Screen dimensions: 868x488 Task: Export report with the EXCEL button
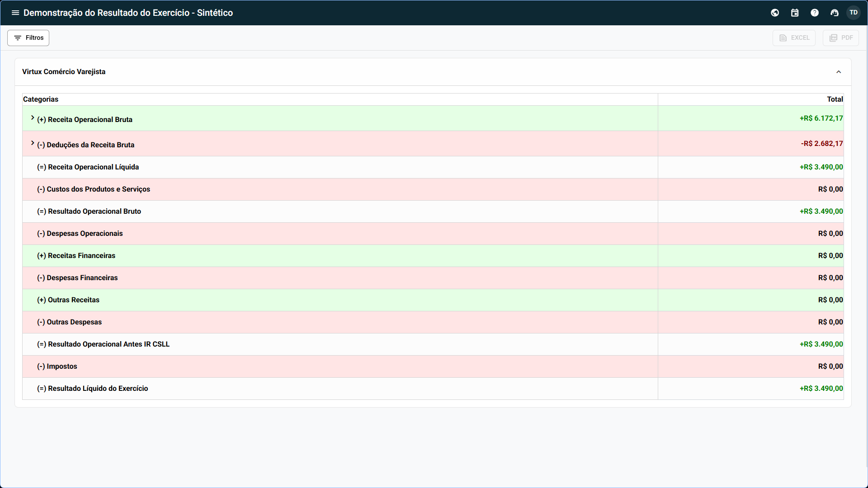(794, 38)
